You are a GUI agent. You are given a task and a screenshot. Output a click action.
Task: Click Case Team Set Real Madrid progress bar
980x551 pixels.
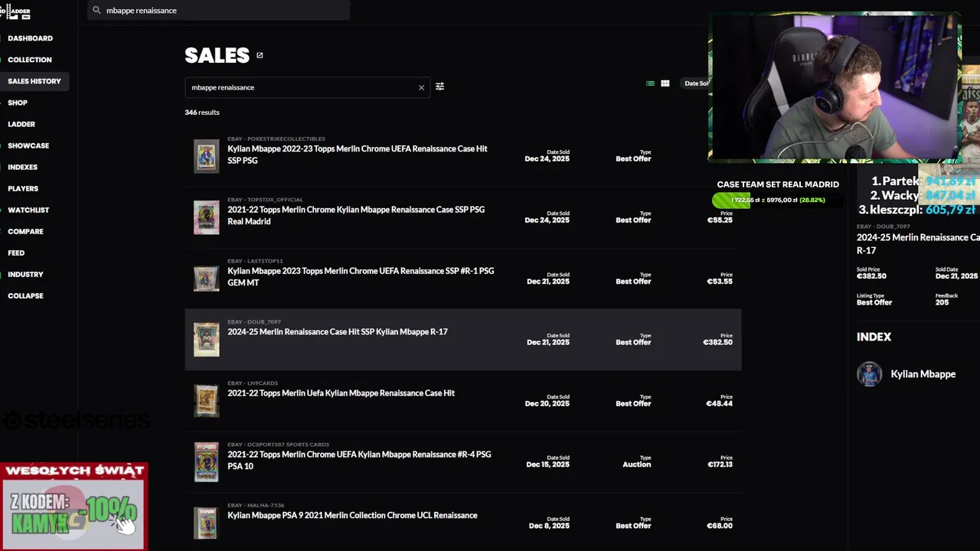[x=777, y=201]
